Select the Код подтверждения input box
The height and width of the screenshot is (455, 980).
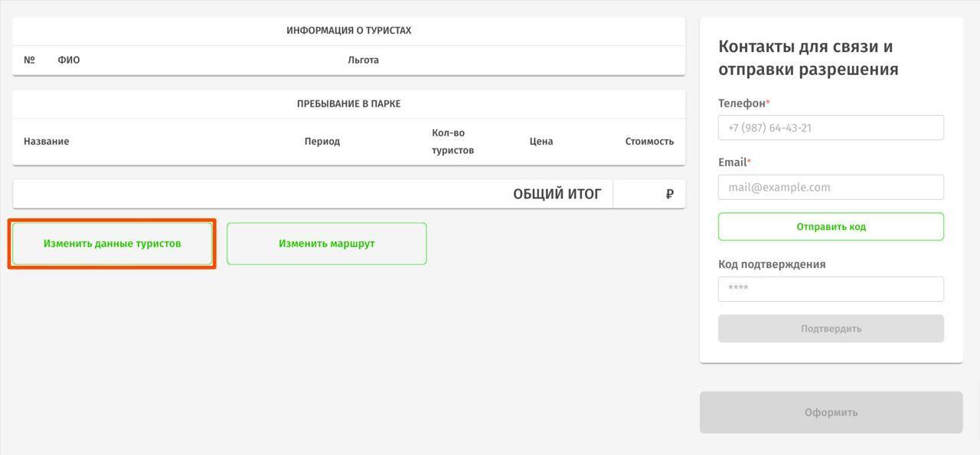point(831,289)
